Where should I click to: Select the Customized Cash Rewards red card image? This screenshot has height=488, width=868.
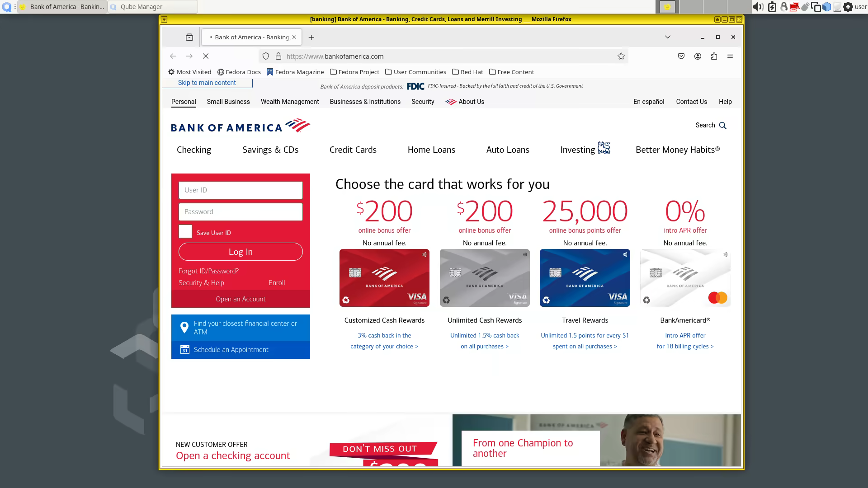[x=384, y=278]
